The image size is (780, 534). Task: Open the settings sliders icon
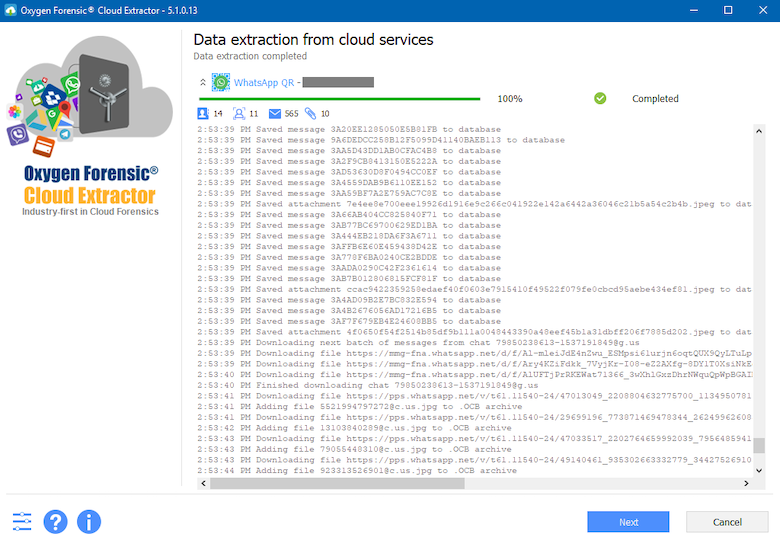(x=22, y=522)
